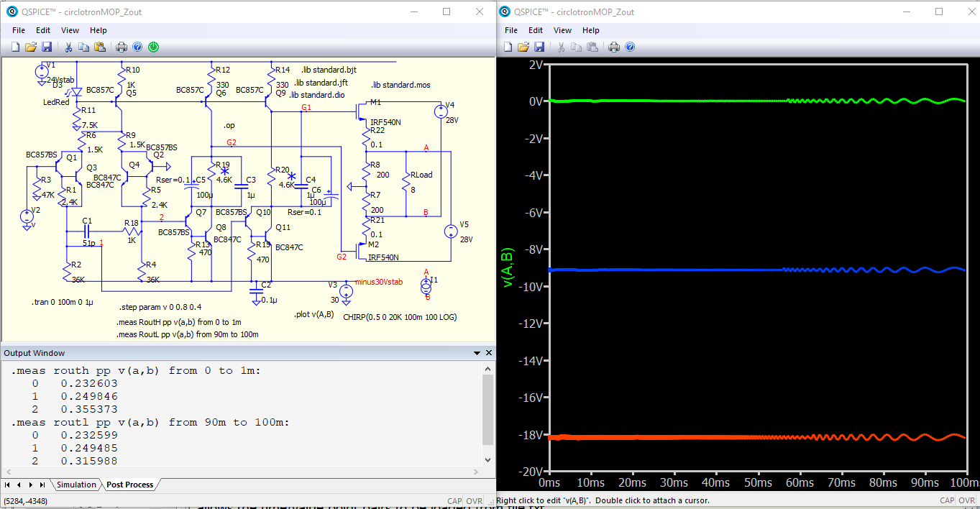Open a file via schematic toolbar folder icon
This screenshot has height=509, width=980.
point(31,47)
